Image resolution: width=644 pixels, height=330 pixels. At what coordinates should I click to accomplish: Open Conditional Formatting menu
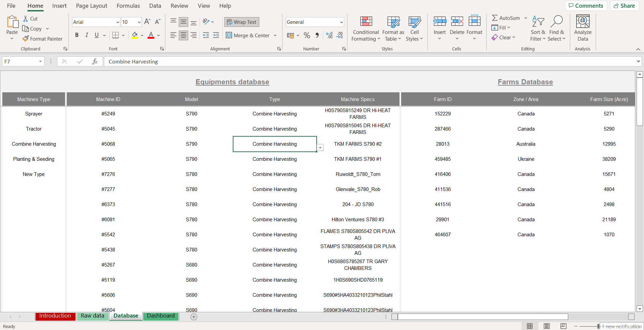366,29
